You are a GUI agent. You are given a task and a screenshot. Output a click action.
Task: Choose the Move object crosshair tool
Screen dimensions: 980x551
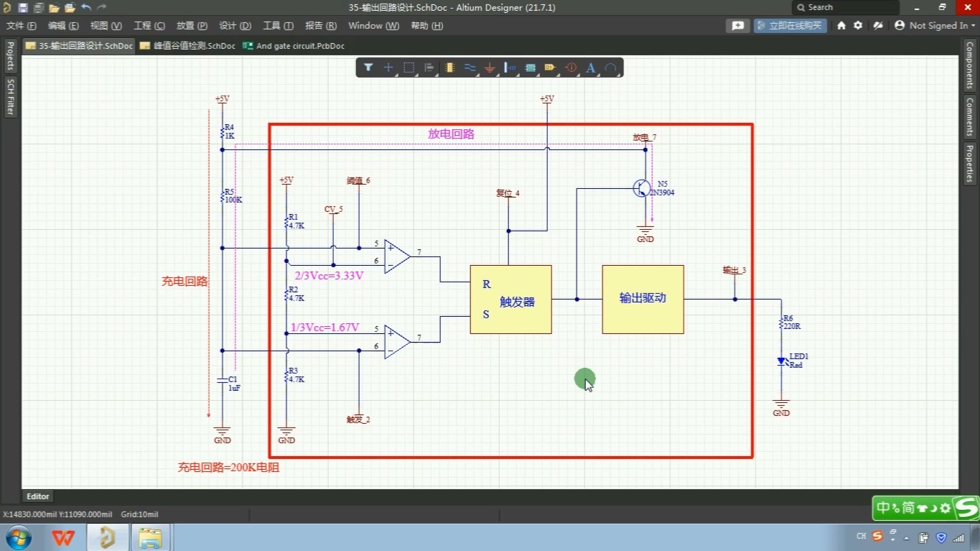pos(388,68)
